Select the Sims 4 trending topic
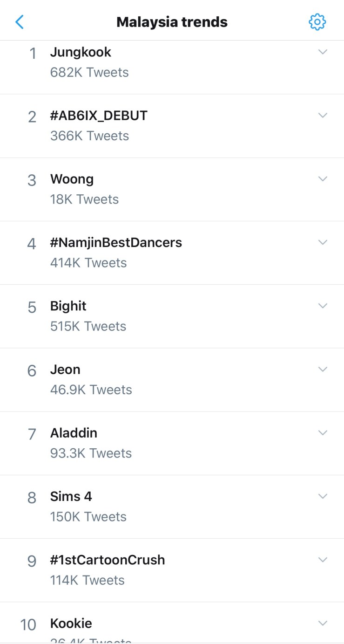The image size is (344, 644). (x=71, y=497)
